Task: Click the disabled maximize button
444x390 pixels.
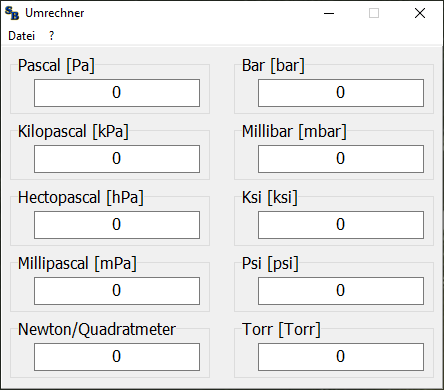Action: 374,13
